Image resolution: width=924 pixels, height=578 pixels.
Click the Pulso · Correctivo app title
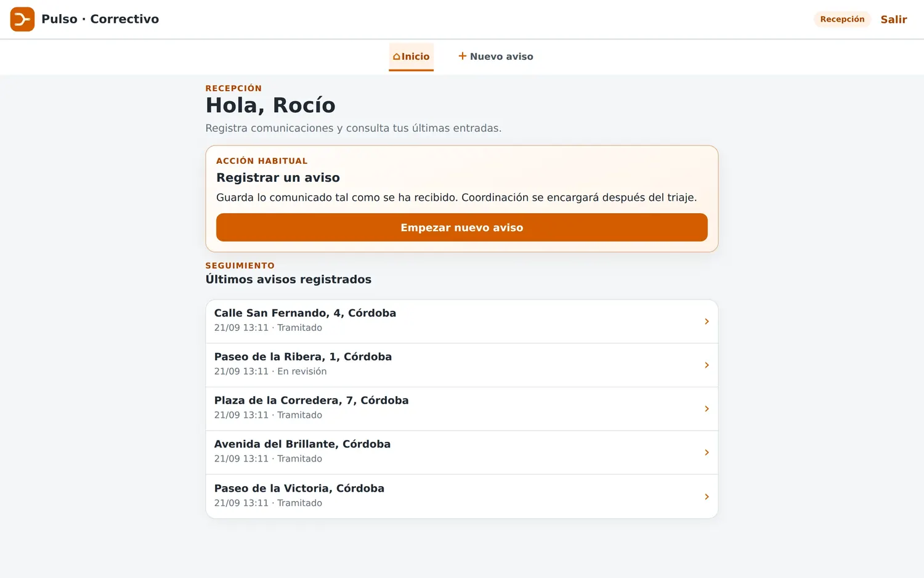tap(100, 19)
